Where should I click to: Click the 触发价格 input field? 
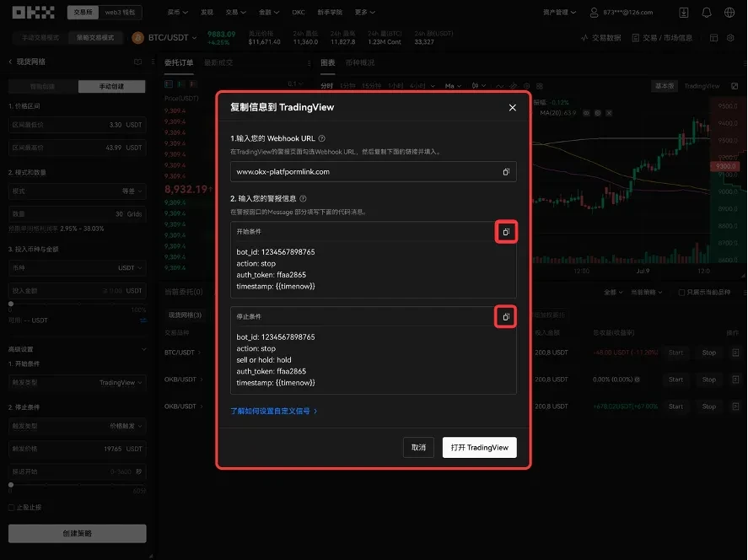coord(78,449)
